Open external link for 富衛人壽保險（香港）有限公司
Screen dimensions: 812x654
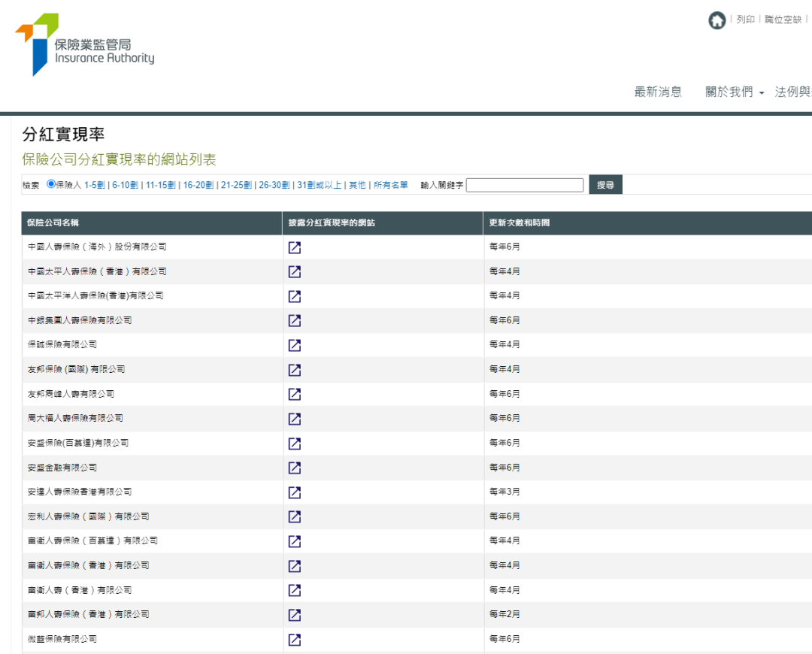pos(295,566)
